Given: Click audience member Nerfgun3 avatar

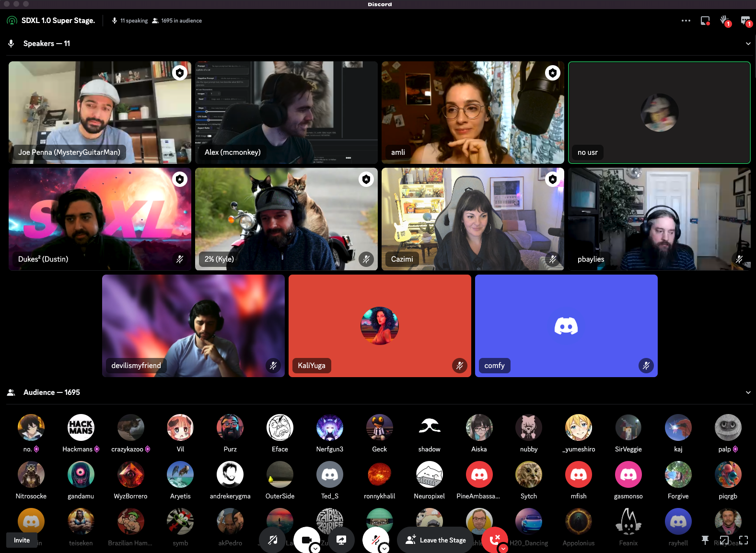Looking at the screenshot, I should [330, 427].
